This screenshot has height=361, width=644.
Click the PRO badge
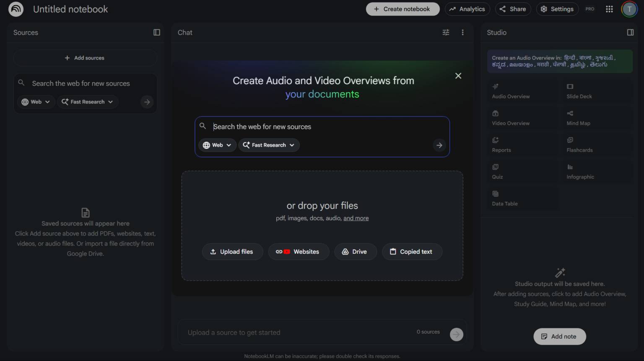pyautogui.click(x=590, y=9)
